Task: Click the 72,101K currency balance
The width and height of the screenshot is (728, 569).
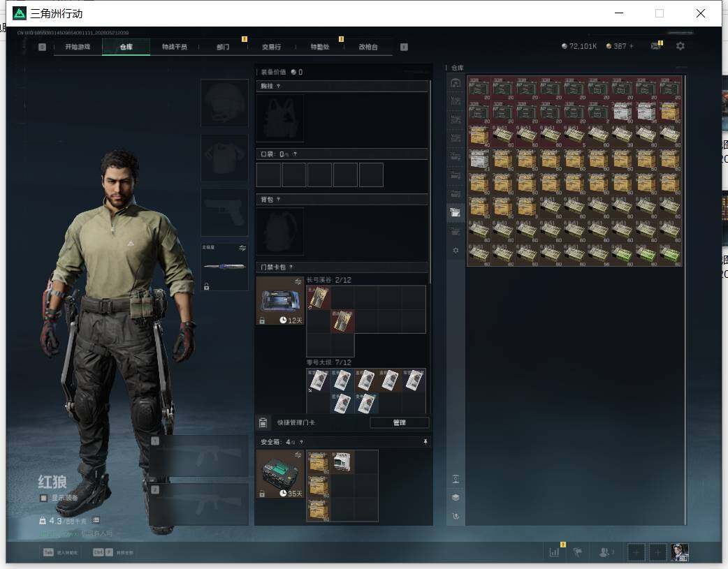Action: pos(579,46)
